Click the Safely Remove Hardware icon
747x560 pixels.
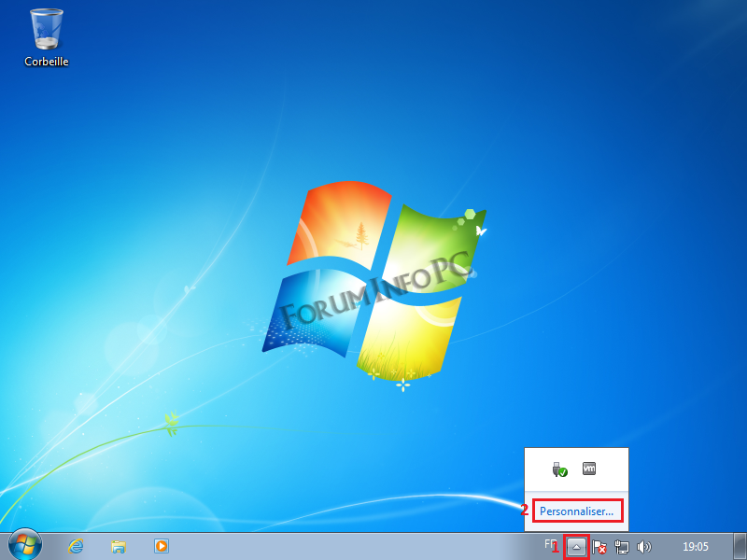[x=559, y=469]
